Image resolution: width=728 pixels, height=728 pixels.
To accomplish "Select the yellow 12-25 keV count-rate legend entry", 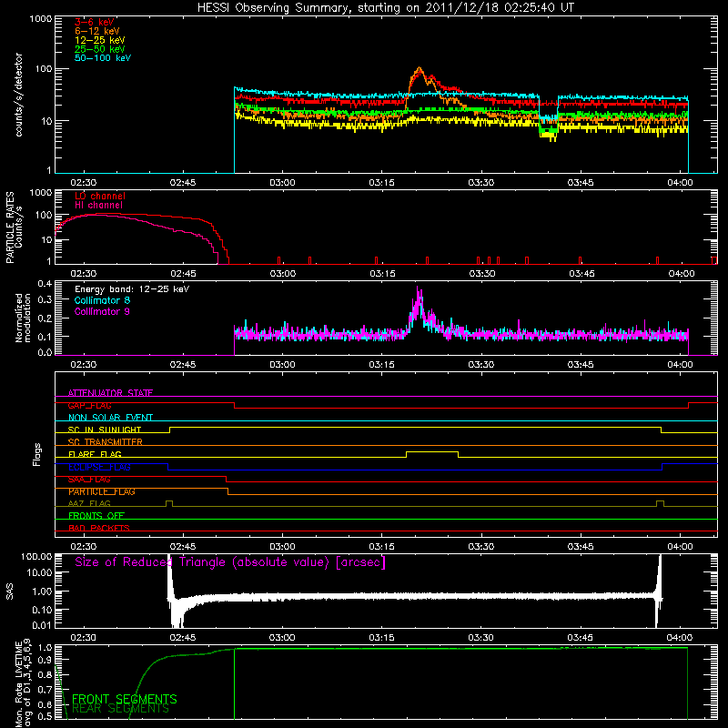I will click(100, 40).
